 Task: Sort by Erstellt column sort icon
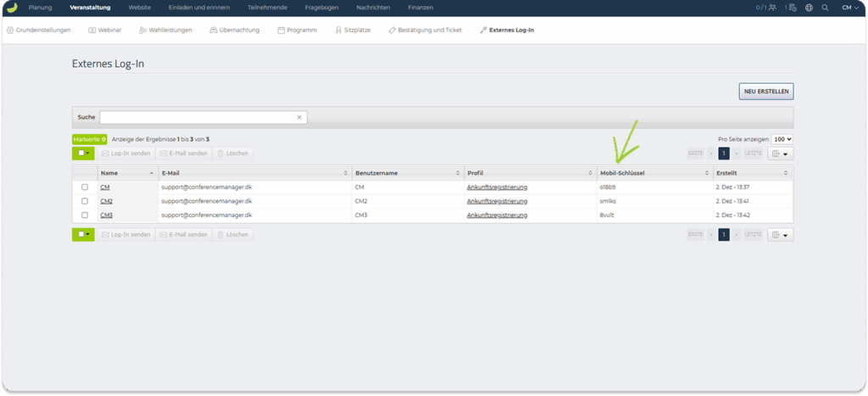tap(786, 173)
